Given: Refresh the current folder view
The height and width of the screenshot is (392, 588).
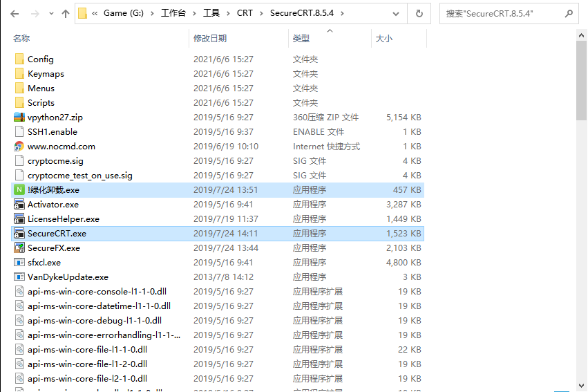Looking at the screenshot, I should pyautogui.click(x=419, y=13).
